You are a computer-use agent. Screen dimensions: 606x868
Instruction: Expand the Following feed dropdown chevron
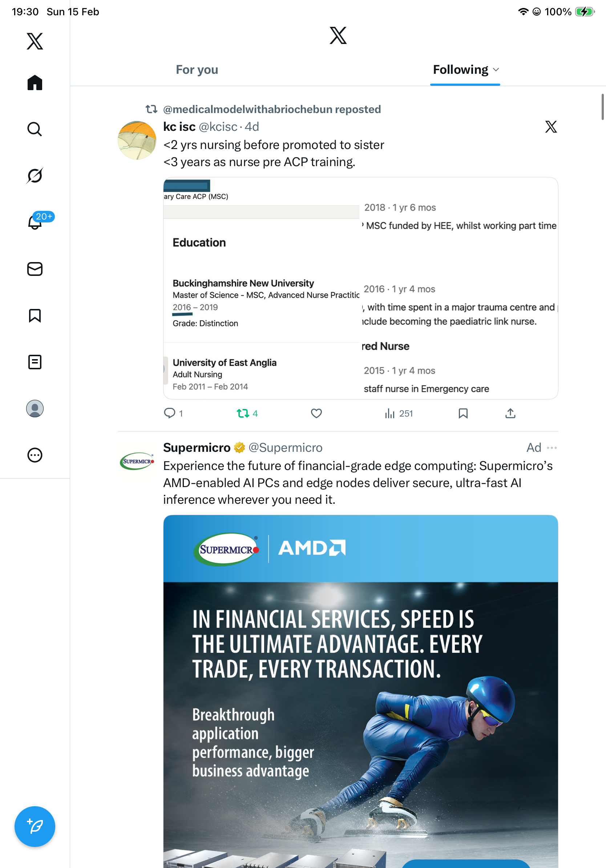[x=496, y=69]
